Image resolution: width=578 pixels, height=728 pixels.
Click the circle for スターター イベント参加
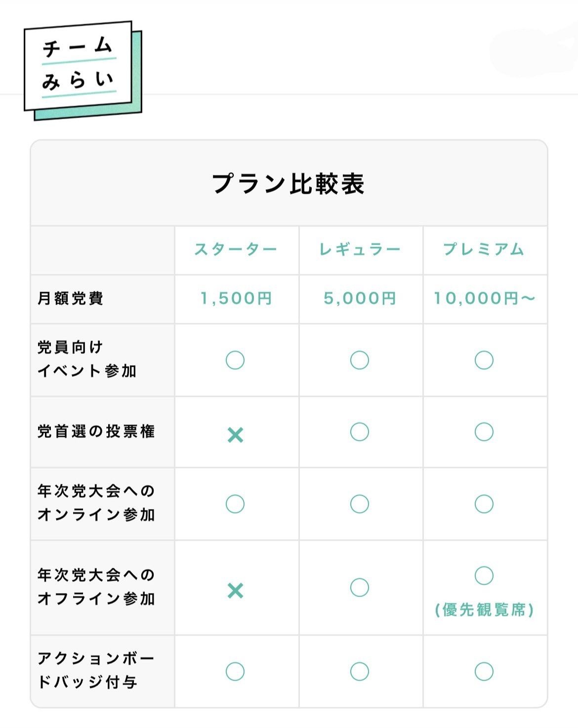(x=235, y=360)
